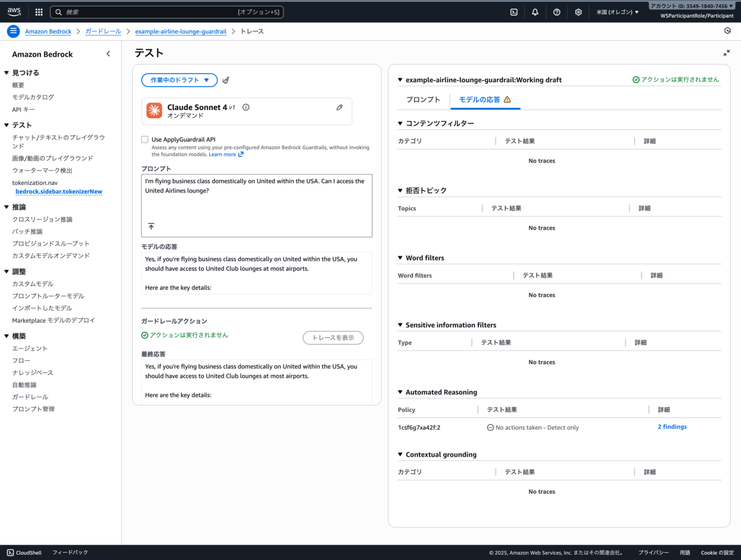Select the モデルの応答 tab
Viewport: 741px width, 560px height.
pos(485,100)
